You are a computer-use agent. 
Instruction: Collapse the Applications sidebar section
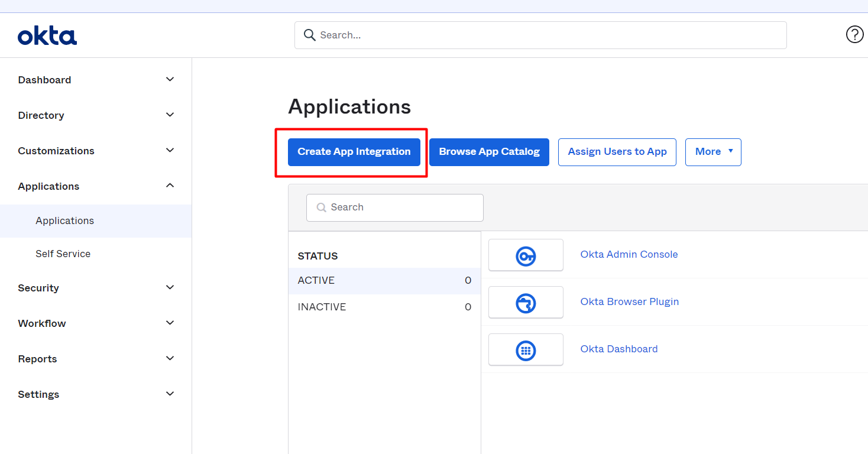[170, 186]
